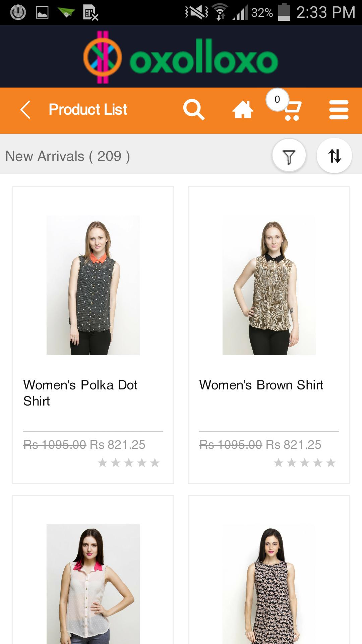Viewport: 362px width, 644px height.
Task: Open the search magnifier icon
Action: click(x=194, y=110)
